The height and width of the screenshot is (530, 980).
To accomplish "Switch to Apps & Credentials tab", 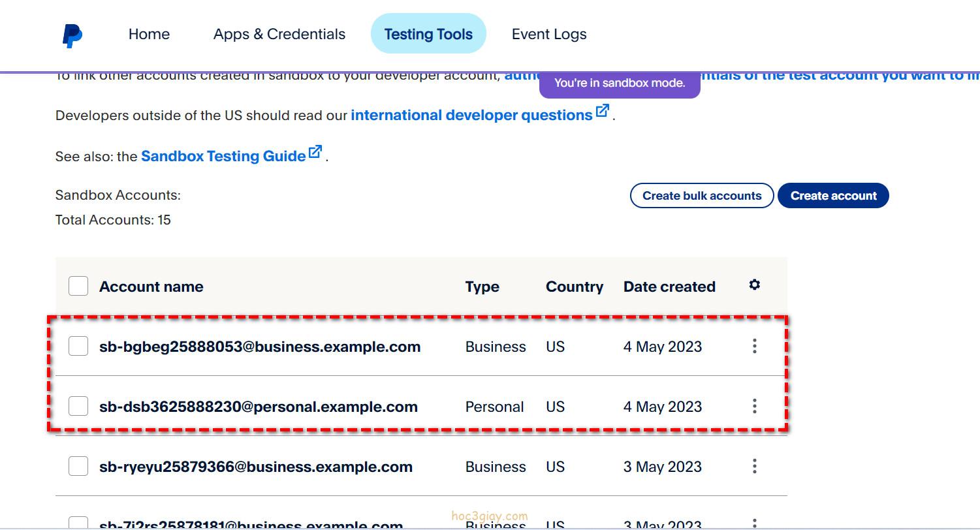I will point(279,34).
